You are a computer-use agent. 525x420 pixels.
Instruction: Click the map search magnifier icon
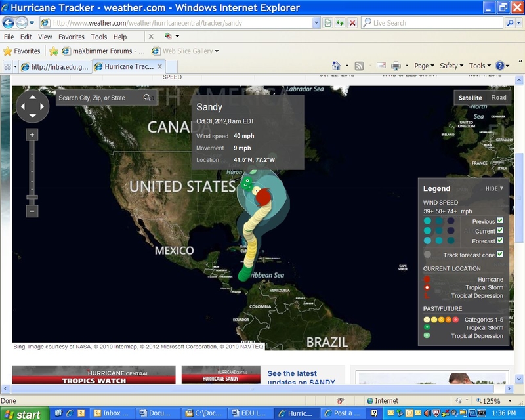click(147, 98)
